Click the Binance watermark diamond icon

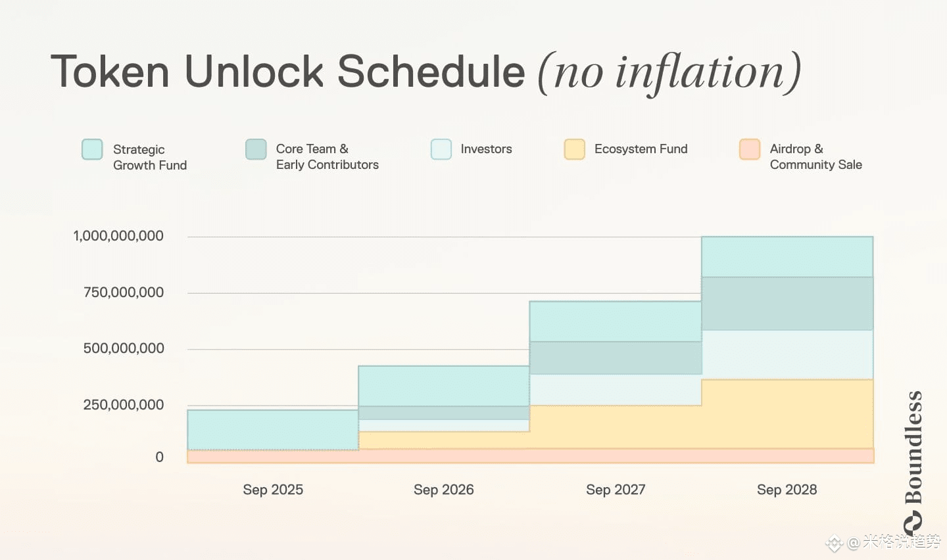[835, 543]
